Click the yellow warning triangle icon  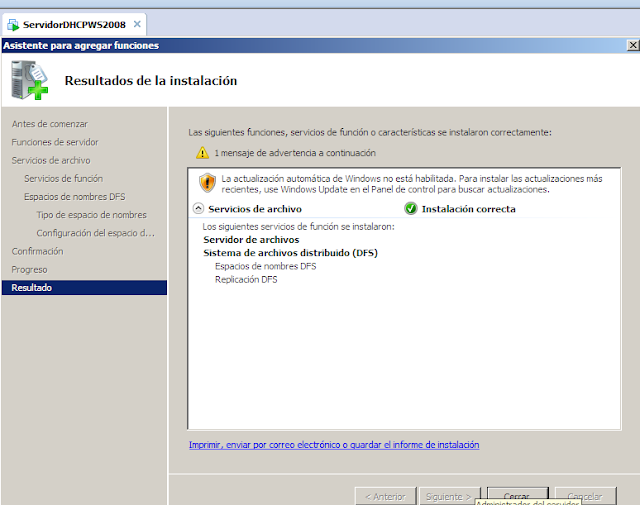(202, 153)
